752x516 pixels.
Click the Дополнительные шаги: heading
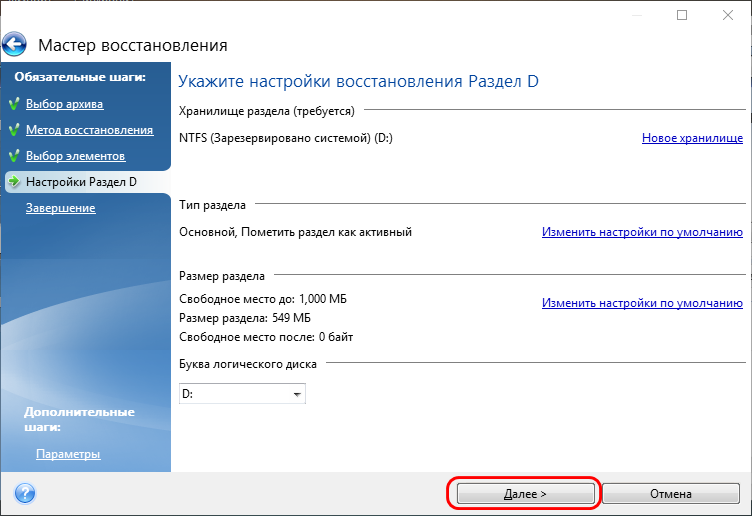click(80, 419)
